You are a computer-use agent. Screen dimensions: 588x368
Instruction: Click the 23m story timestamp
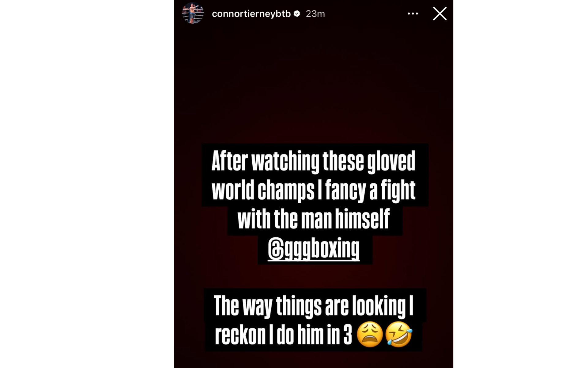(315, 14)
